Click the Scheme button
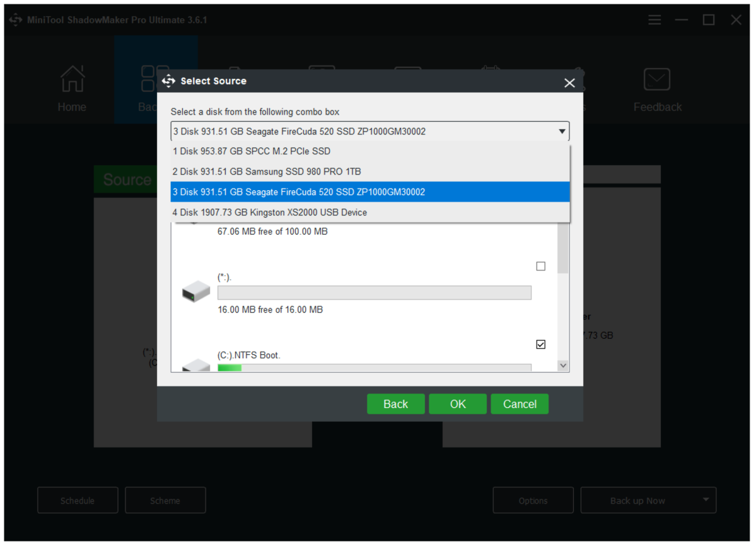 (165, 501)
